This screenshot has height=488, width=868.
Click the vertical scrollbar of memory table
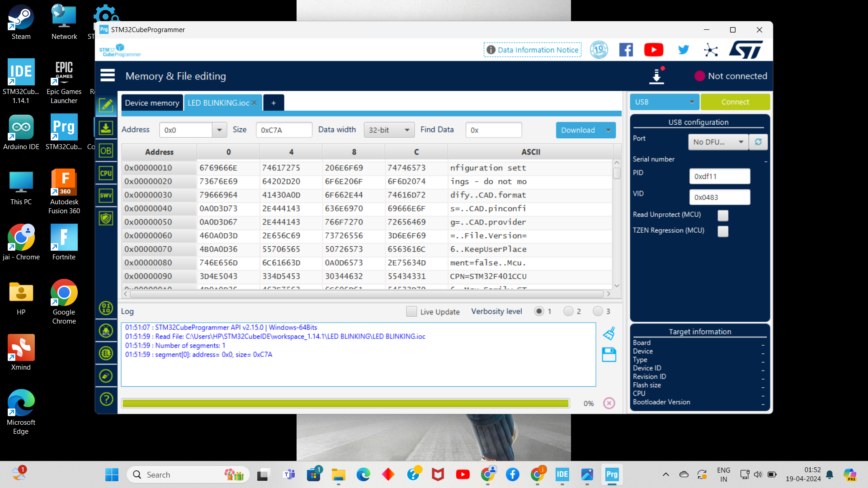(617, 173)
